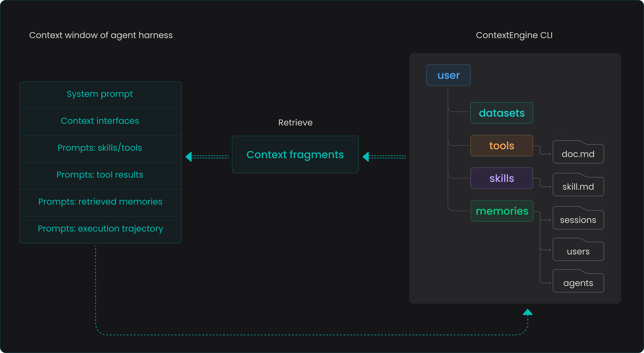
Task: Click Prompts: execution trajectory row
Action: (100, 229)
